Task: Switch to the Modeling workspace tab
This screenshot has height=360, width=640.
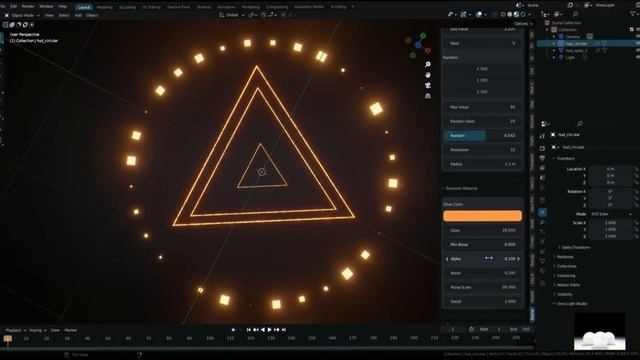Action: pyautogui.click(x=105, y=7)
